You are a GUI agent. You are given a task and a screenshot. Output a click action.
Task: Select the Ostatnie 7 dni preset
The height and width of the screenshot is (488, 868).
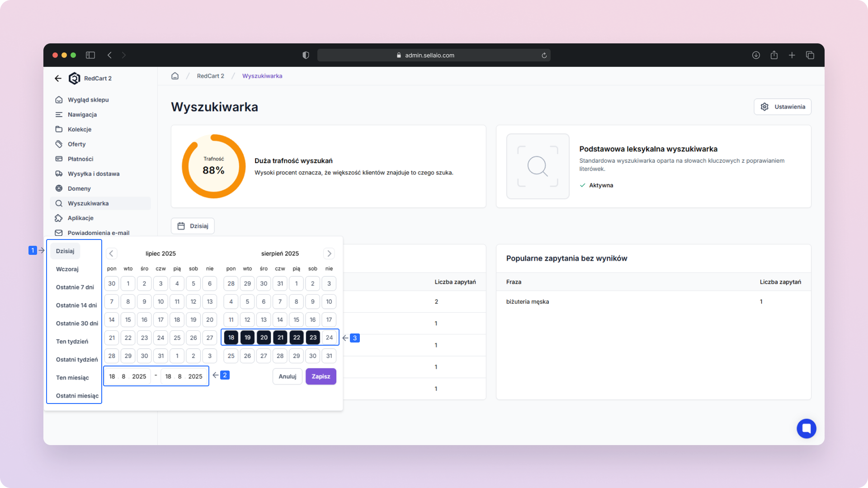75,287
